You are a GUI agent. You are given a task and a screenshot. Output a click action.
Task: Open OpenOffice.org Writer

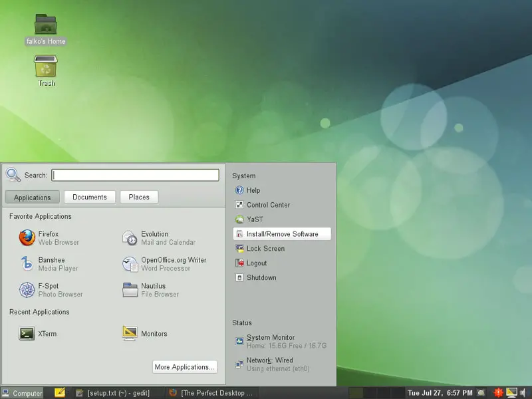[164, 264]
